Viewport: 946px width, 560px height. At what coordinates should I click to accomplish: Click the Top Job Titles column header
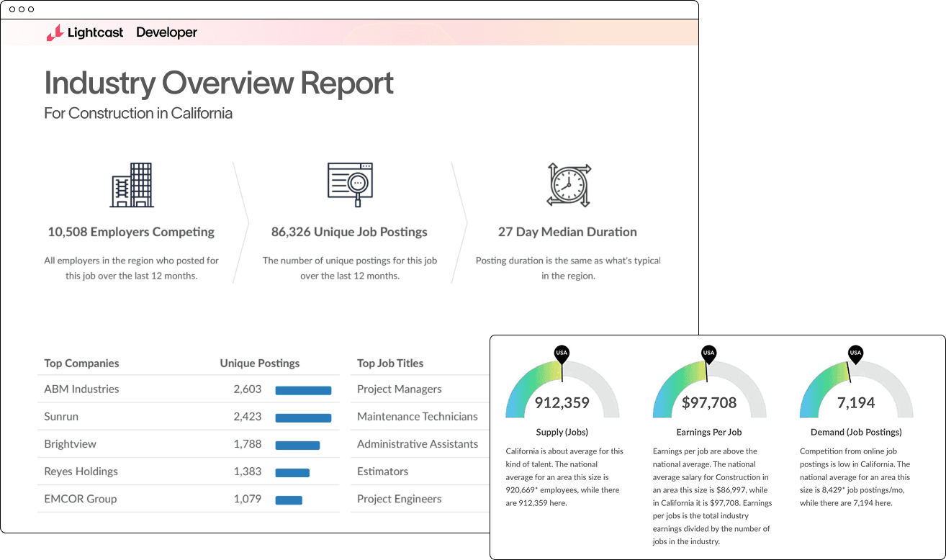(390, 363)
